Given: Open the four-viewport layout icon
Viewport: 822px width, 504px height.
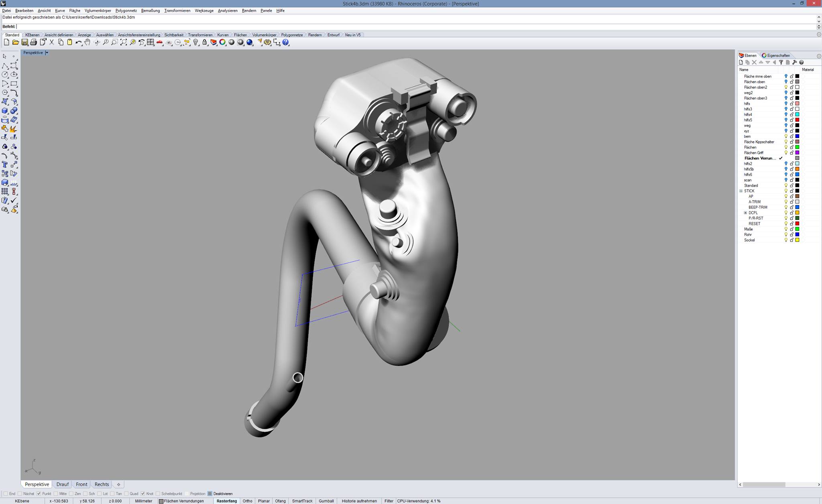Looking at the screenshot, I should pyautogui.click(x=151, y=43).
